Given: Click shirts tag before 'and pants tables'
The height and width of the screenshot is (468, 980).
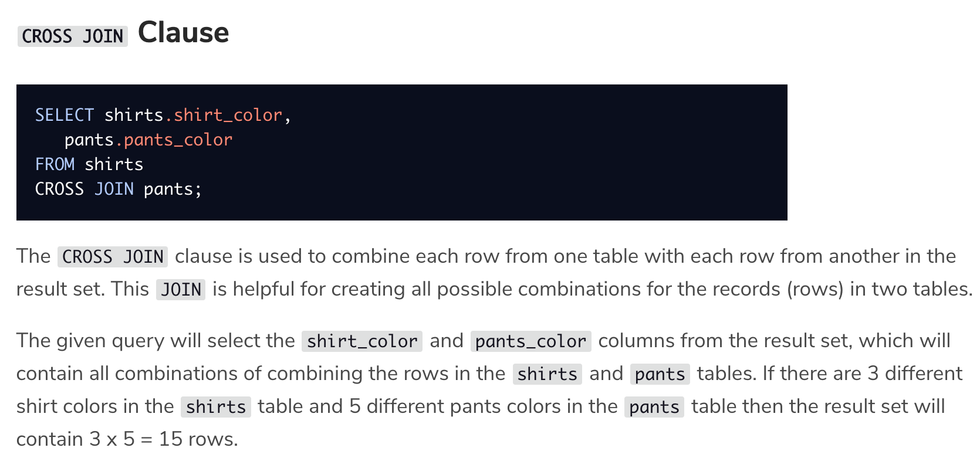Looking at the screenshot, I should tap(548, 374).
